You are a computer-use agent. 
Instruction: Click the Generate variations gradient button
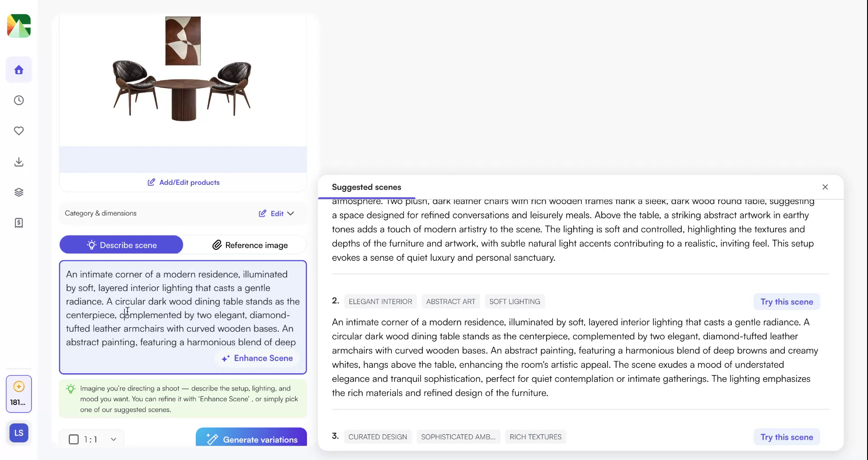click(x=251, y=439)
